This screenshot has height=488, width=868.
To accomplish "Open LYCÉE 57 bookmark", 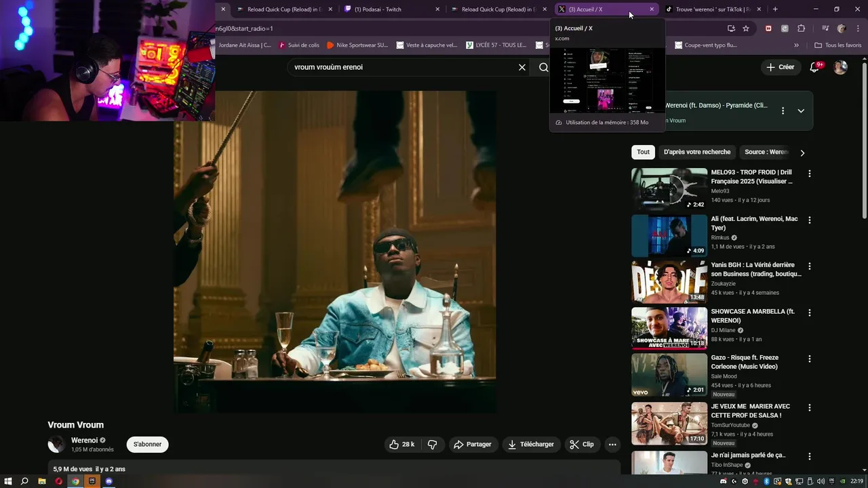I will (x=496, y=45).
